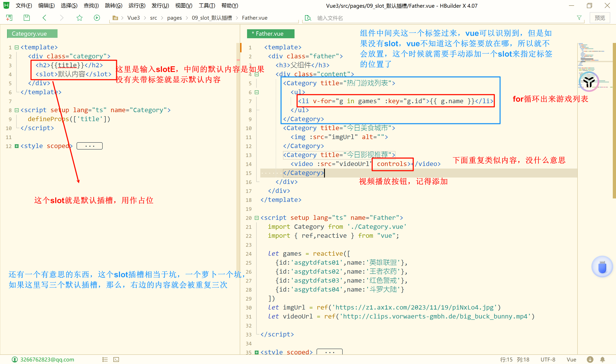Click the new file toolbar icon
The width and height of the screenshot is (616, 364).
point(9,18)
